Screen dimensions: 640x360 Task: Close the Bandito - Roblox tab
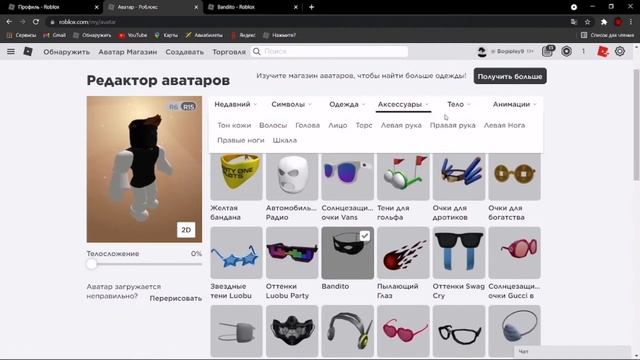296,7
